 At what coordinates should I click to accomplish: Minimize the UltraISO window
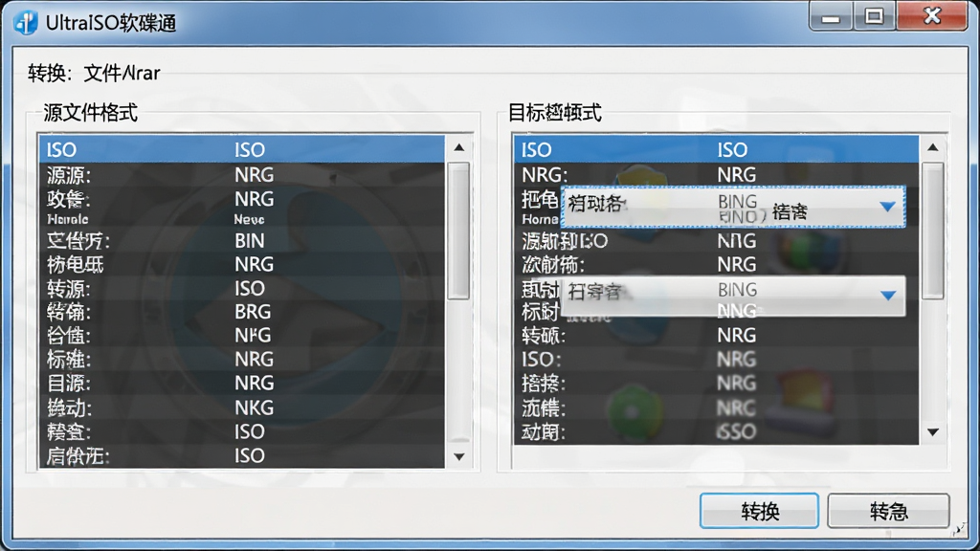(831, 16)
